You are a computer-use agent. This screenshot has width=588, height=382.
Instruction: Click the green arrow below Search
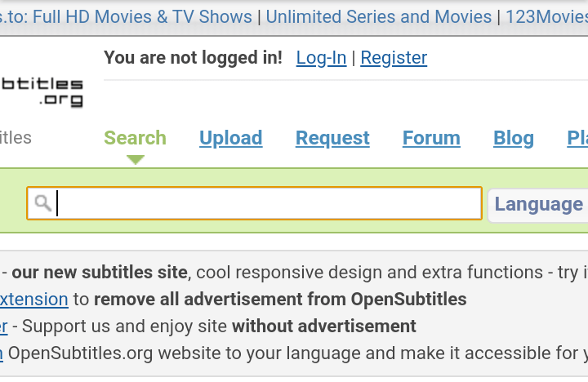point(136,160)
